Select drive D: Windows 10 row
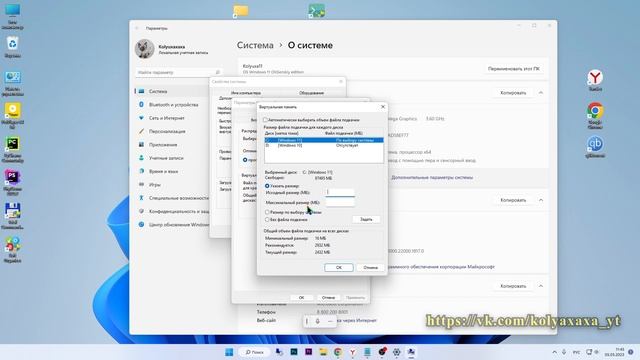This screenshot has height=360, width=640. 324,145
